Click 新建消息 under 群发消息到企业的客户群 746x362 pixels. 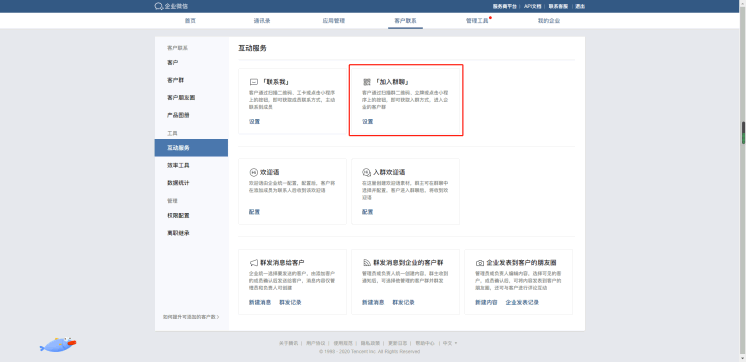(373, 303)
